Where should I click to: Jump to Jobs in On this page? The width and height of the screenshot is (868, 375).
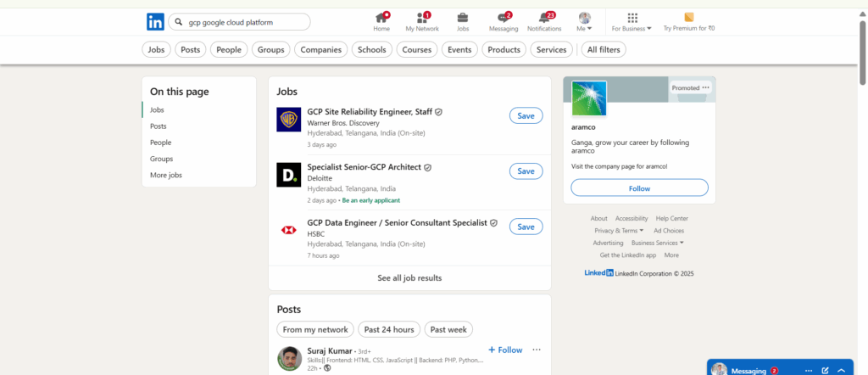157,110
